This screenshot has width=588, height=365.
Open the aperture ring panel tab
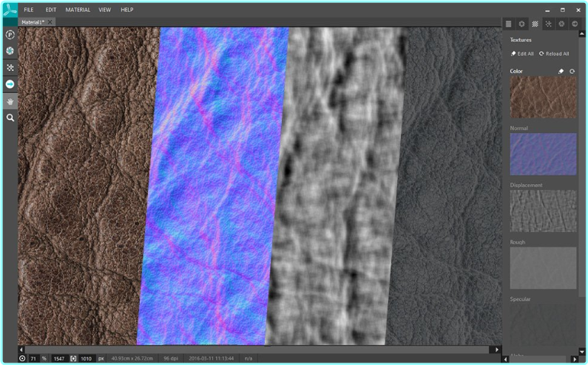[x=521, y=24]
